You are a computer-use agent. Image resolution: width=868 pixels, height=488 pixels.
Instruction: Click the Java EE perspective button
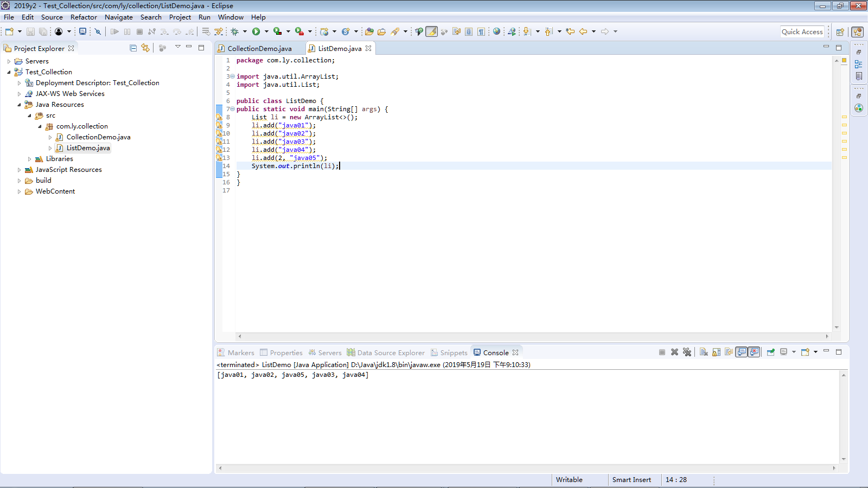[x=857, y=32]
